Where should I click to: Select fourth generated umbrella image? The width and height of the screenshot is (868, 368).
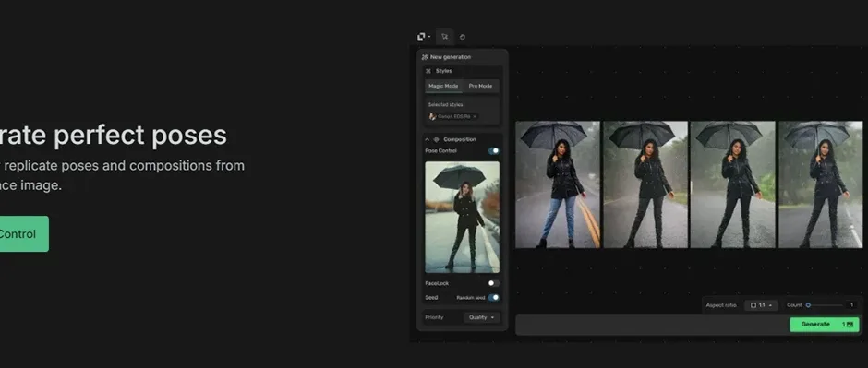click(x=820, y=184)
